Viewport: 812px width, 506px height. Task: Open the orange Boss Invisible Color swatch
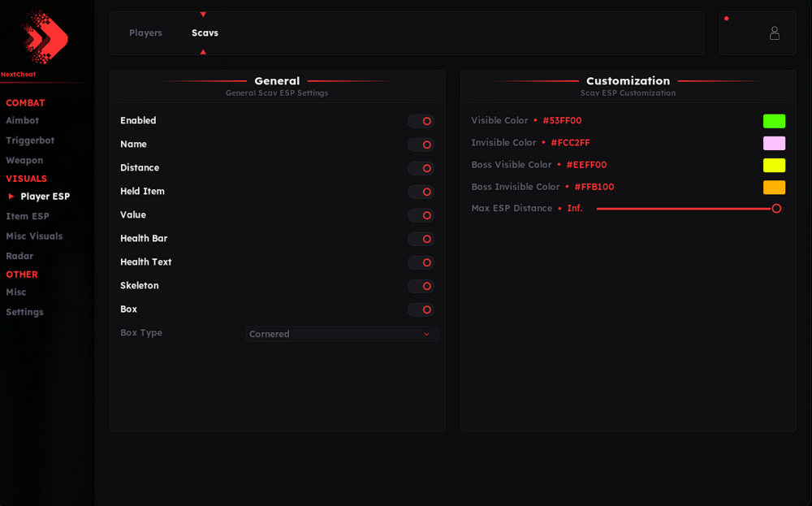pyautogui.click(x=774, y=188)
